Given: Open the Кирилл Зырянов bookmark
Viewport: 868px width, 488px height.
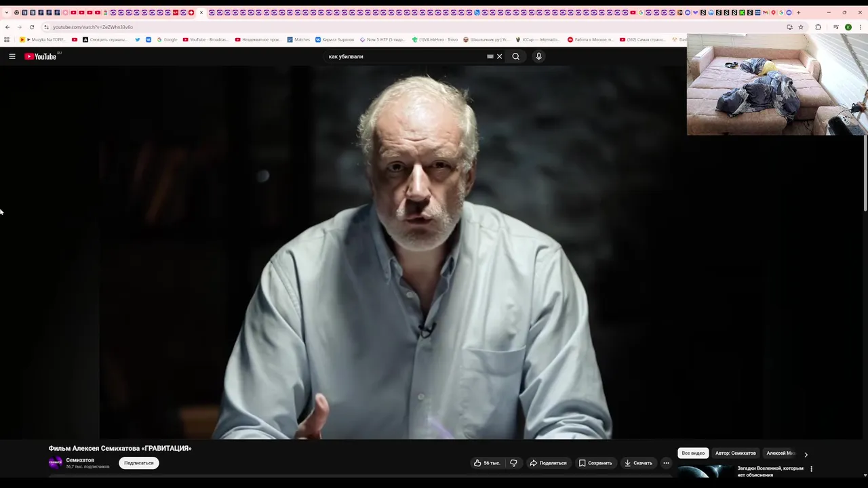Looking at the screenshot, I should click(334, 39).
